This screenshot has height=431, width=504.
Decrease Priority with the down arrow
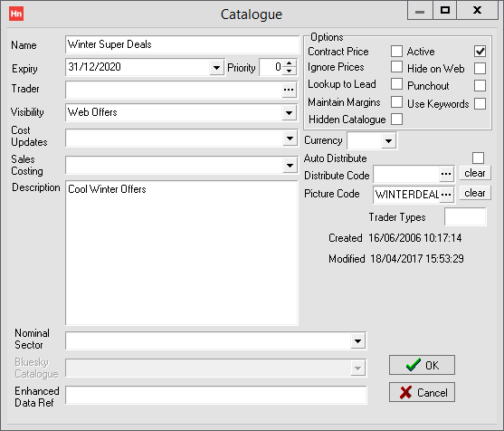289,72
